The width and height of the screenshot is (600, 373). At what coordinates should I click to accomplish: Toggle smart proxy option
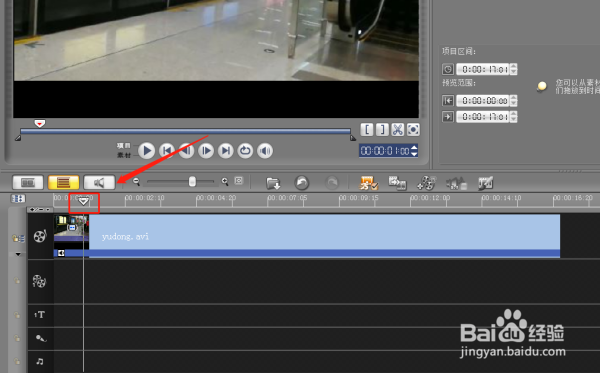click(368, 183)
